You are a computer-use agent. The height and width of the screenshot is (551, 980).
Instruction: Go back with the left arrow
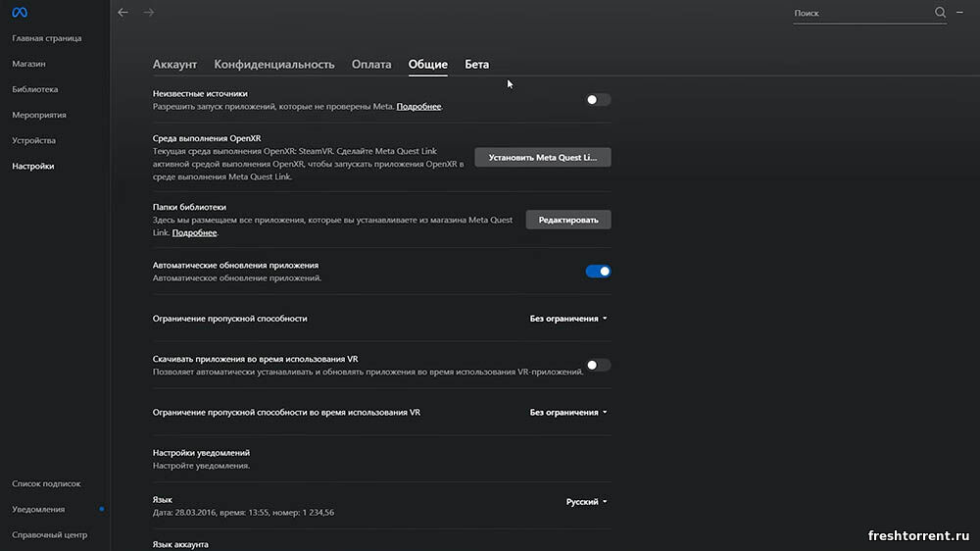pyautogui.click(x=123, y=13)
